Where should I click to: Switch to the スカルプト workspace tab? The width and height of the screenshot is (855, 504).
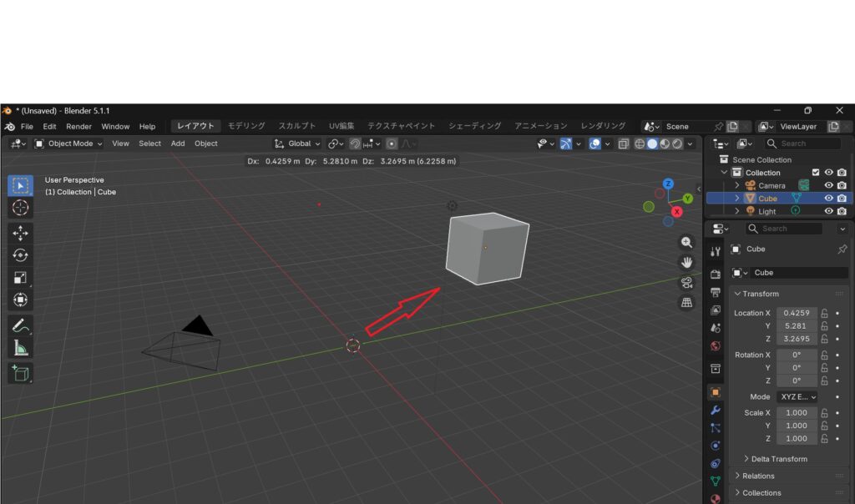pyautogui.click(x=297, y=126)
